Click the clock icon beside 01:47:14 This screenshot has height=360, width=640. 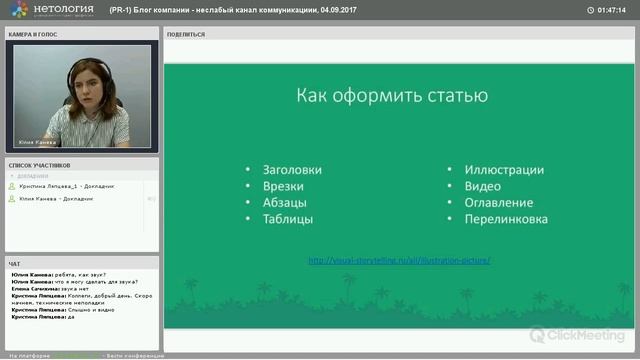coord(590,10)
